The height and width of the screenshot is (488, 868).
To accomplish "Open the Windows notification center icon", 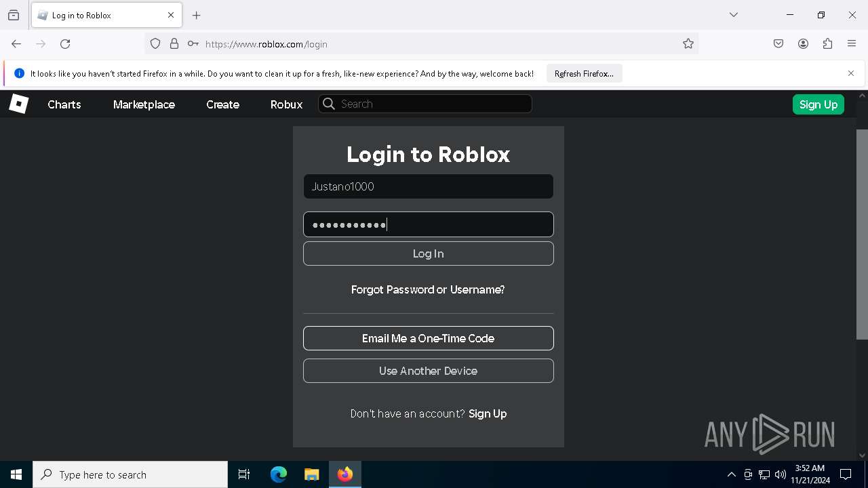I will click(x=846, y=474).
